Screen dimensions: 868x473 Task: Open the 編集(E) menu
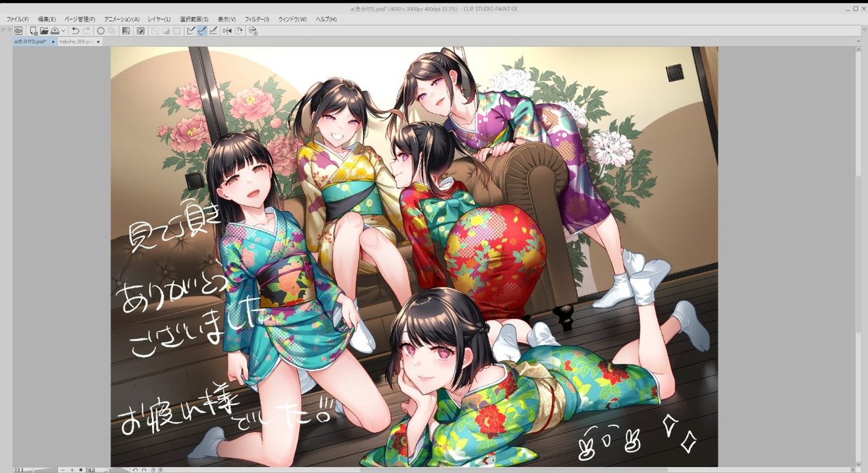tap(47, 19)
